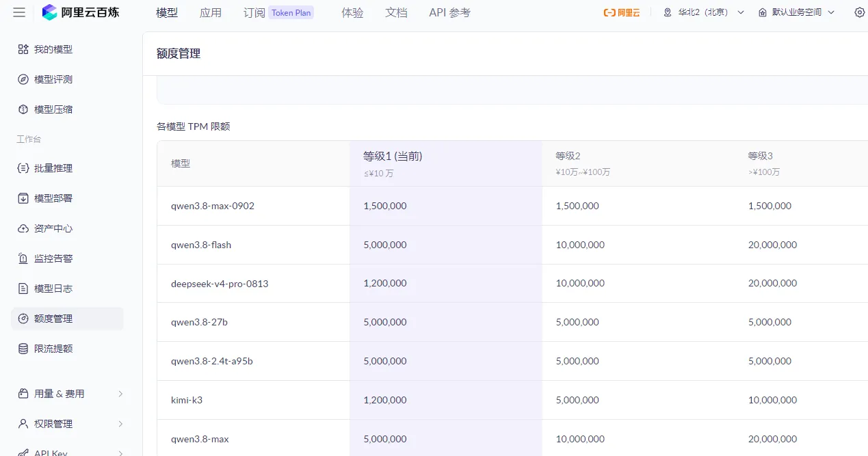Click the API Key sidebar icon
Image resolution: width=868 pixels, height=456 pixels.
click(23, 452)
